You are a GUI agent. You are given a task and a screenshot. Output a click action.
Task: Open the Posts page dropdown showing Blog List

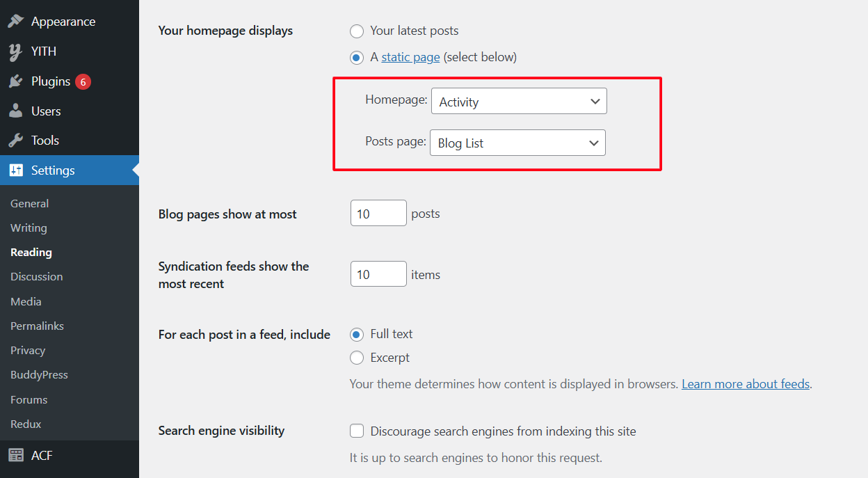517,143
